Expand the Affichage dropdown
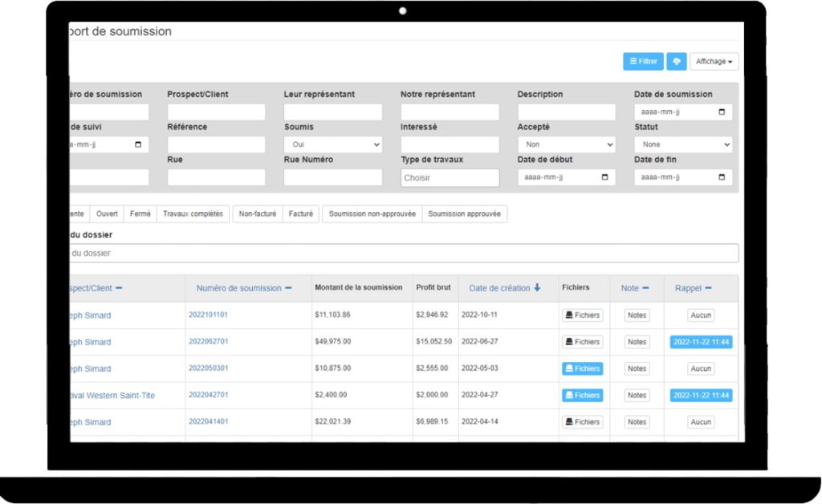 click(714, 62)
